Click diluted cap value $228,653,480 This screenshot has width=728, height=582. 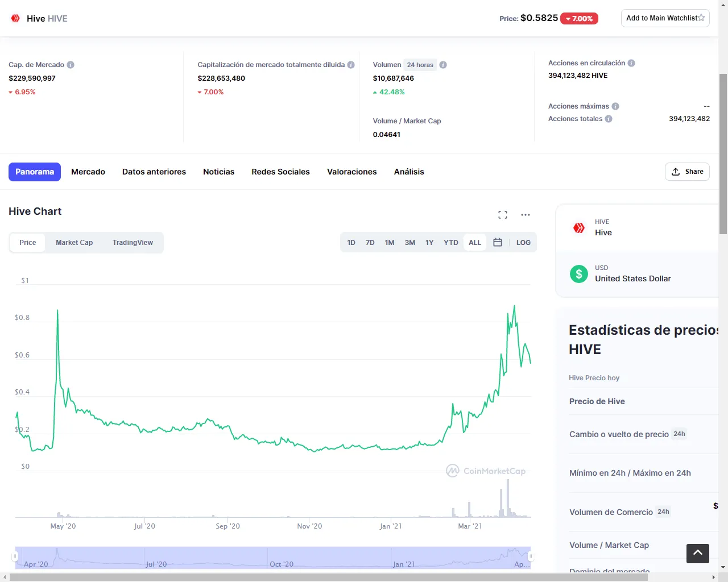point(221,78)
